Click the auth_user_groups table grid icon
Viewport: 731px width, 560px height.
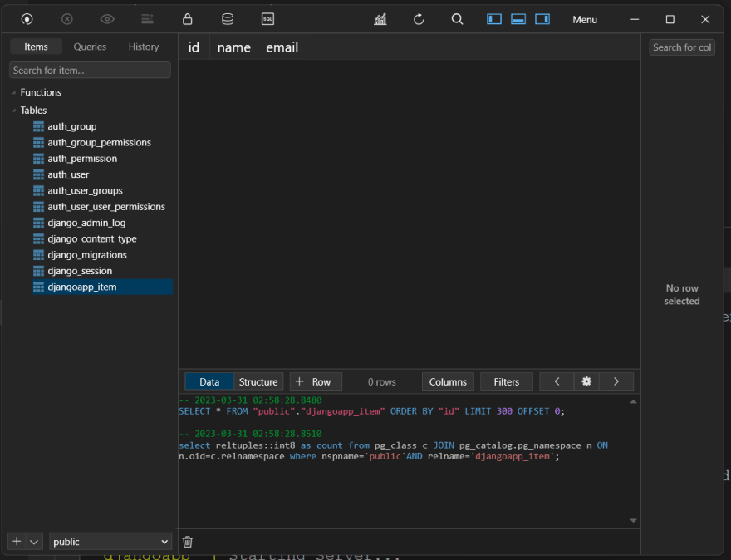click(39, 191)
